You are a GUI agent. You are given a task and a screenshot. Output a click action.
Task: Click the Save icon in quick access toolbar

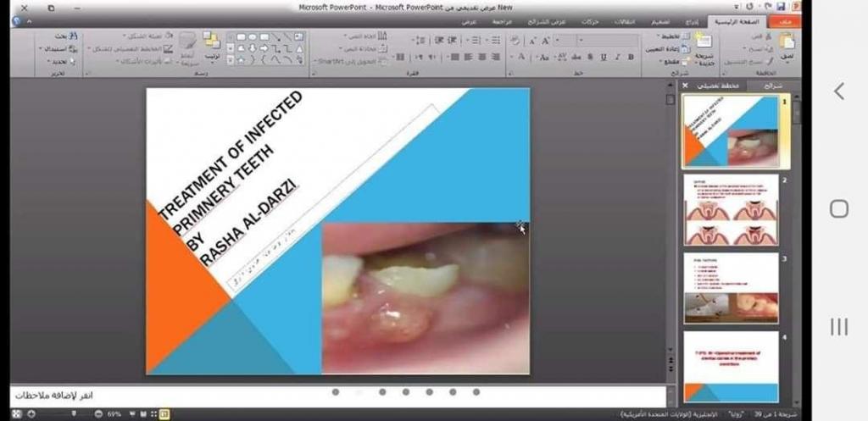coord(779,7)
